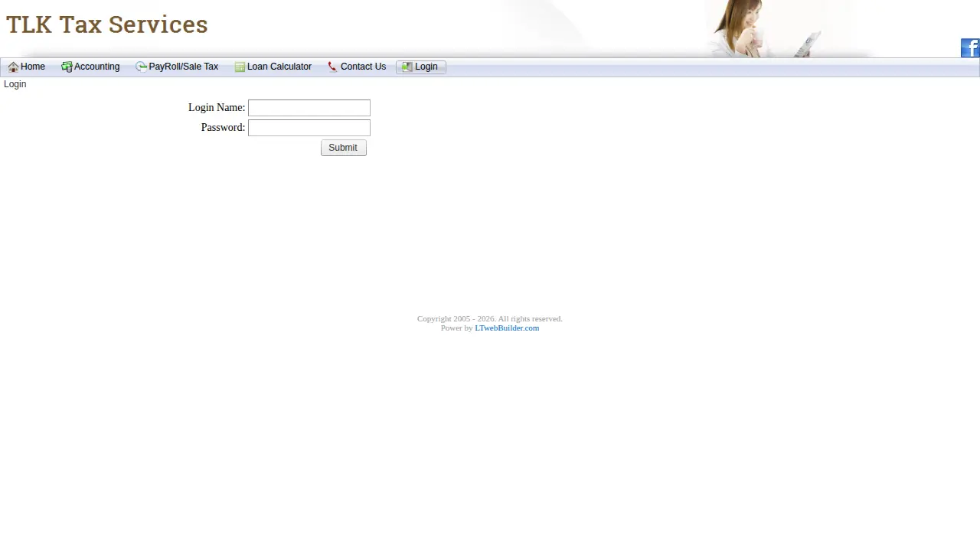Submit the login form
Viewport: 980px width, 551px height.
[343, 148]
